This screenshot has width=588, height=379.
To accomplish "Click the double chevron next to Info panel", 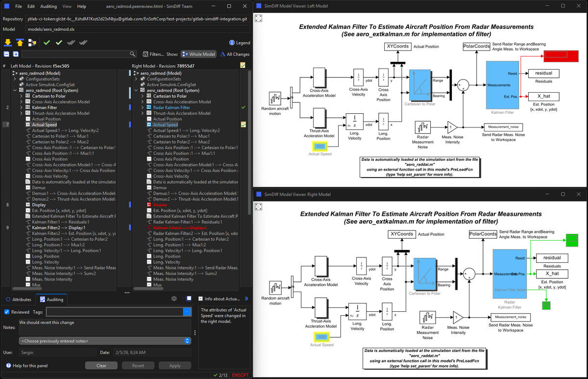I will [246, 299].
